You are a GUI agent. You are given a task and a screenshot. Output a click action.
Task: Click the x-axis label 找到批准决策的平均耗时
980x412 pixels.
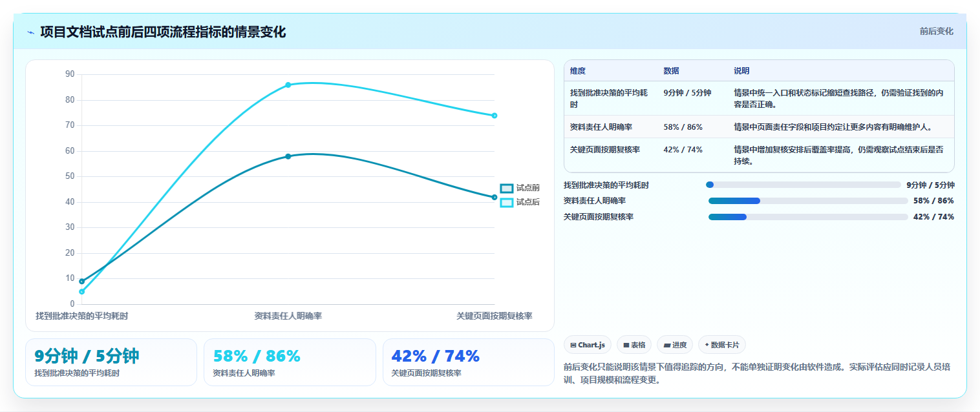click(x=81, y=316)
